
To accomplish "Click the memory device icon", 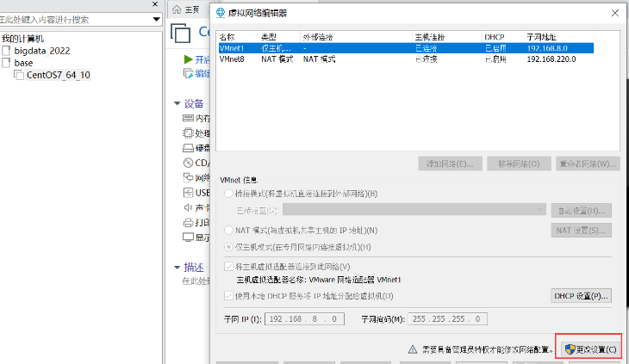I will coord(188,118).
